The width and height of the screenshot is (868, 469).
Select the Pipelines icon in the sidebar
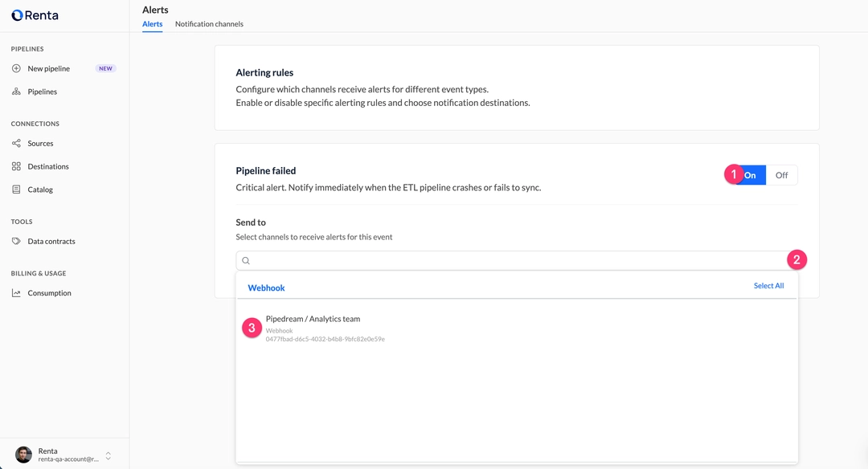coord(15,91)
